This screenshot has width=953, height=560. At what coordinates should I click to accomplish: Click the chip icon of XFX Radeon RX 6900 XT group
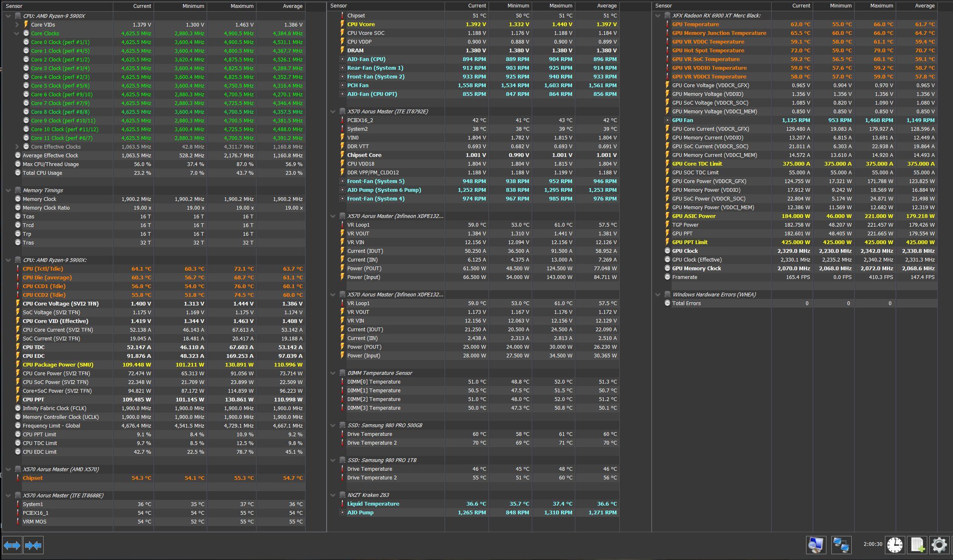point(667,15)
